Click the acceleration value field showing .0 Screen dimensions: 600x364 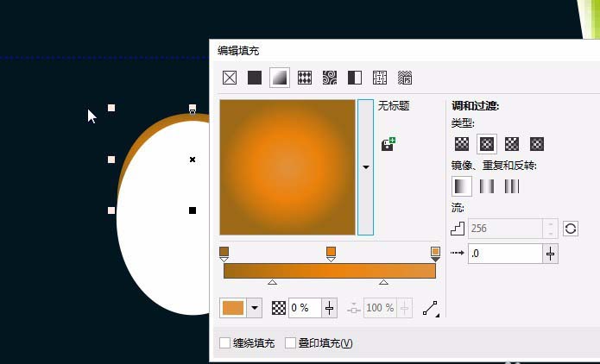point(505,254)
